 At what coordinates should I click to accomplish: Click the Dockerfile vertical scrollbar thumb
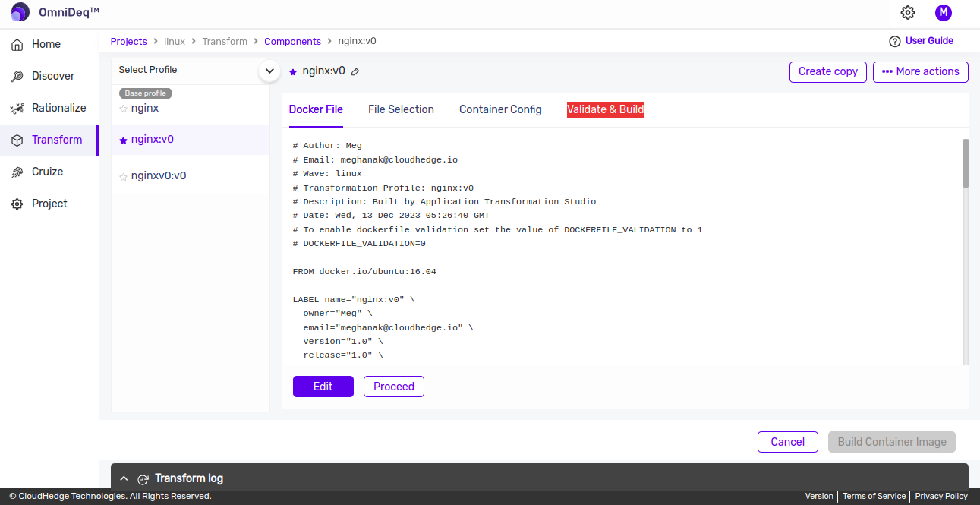966,163
